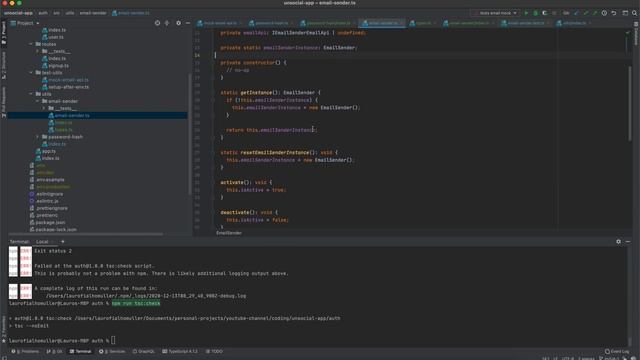Open mock-email-api.ts in project tree
The width and height of the screenshot is (640, 360).
point(65,80)
